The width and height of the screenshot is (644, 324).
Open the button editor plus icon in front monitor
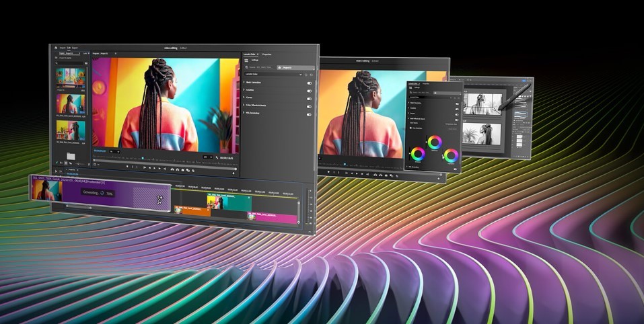pyautogui.click(x=234, y=173)
